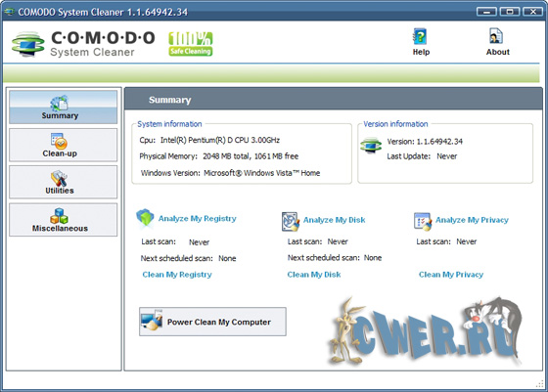Image resolution: width=548 pixels, height=392 pixels.
Task: Follow the Clean My Registry link
Action: (177, 275)
